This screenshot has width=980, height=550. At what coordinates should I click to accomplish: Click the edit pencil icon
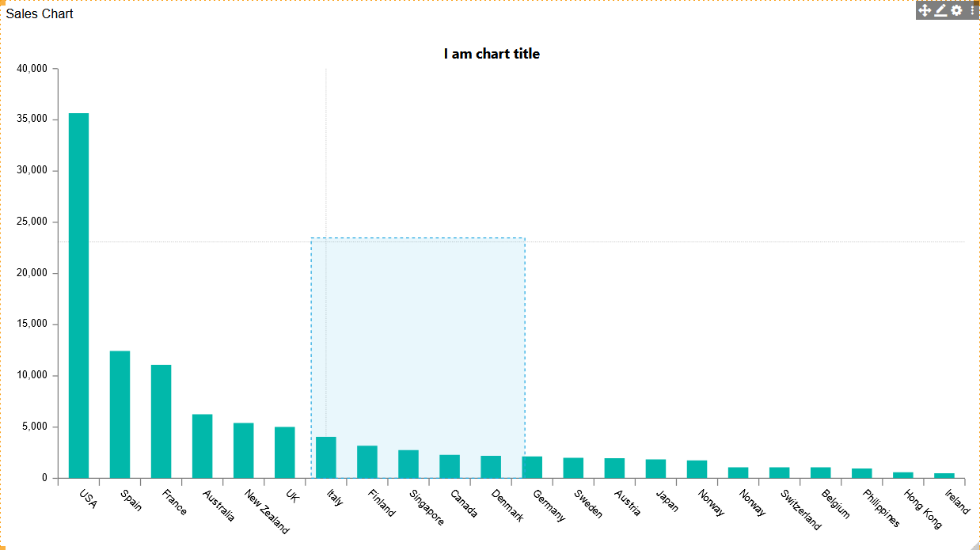pos(940,10)
